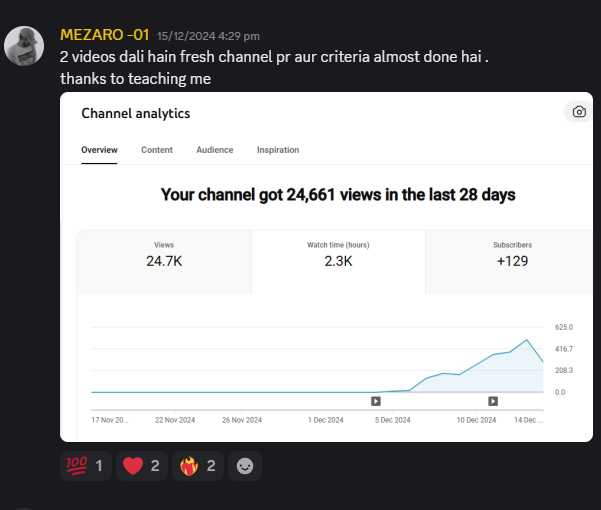Click the message timestamp 15/12/2024 4:29 pm
The image size is (601, 510).
tap(208, 36)
